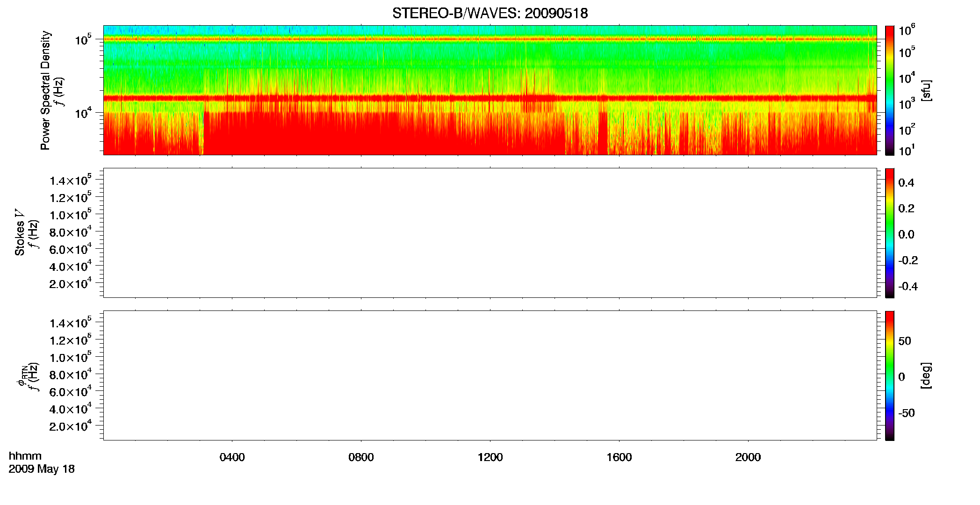
Task: Click the hhmm time format label
Action: [25, 456]
